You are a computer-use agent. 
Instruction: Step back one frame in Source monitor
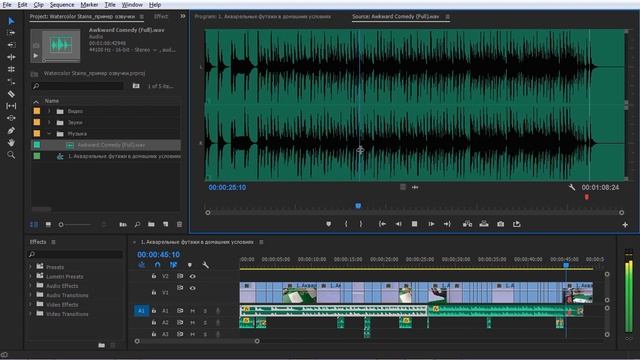click(398, 224)
